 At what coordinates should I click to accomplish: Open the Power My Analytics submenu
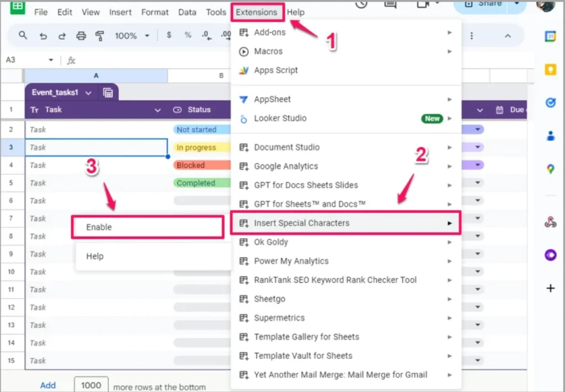[346, 261]
